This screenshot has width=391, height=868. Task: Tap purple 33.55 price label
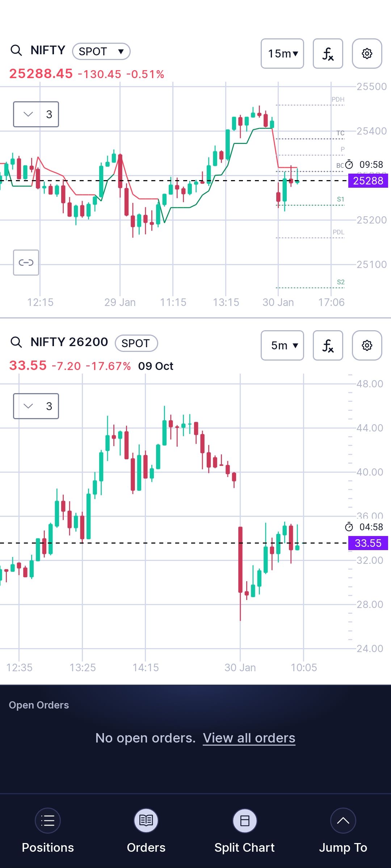click(368, 543)
